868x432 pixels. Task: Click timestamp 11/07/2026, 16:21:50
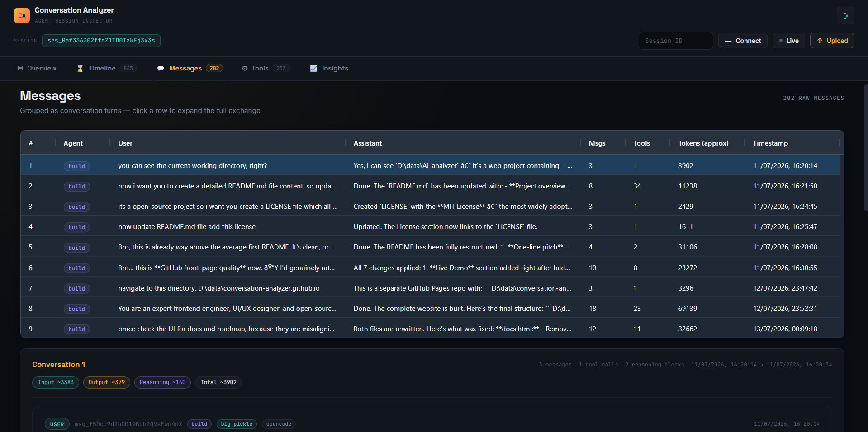785,186
